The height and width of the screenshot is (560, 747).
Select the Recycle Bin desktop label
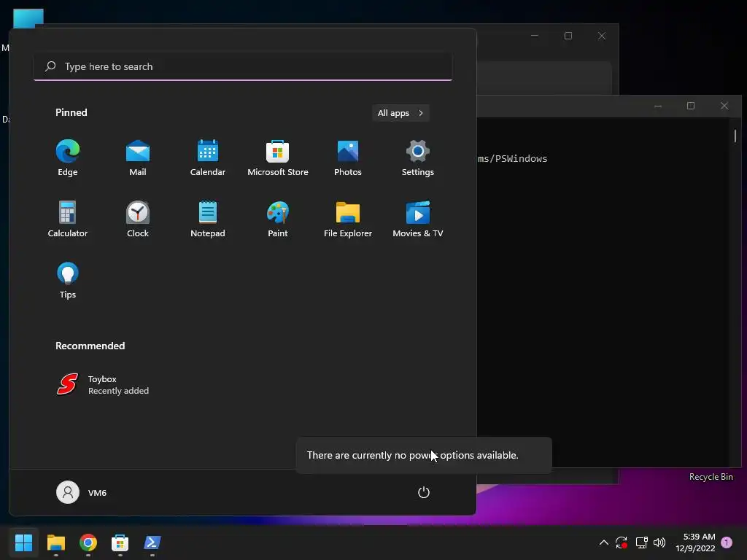point(711,477)
